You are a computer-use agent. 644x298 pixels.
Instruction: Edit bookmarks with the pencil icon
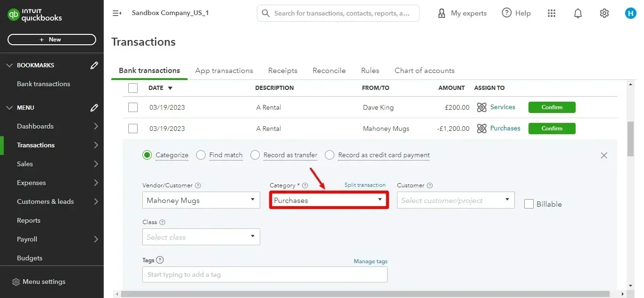pyautogui.click(x=94, y=65)
